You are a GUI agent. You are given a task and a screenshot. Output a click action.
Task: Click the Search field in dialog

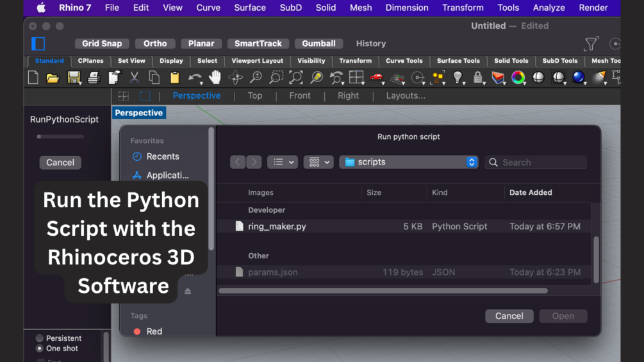click(536, 162)
